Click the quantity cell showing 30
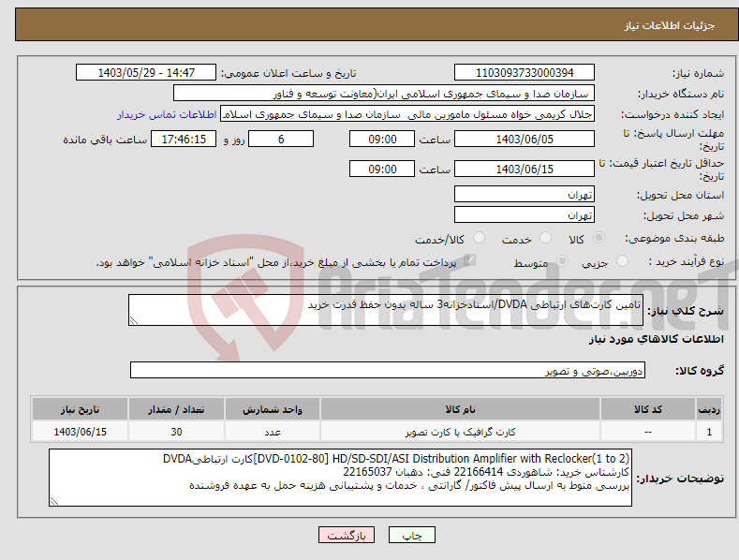 176,432
